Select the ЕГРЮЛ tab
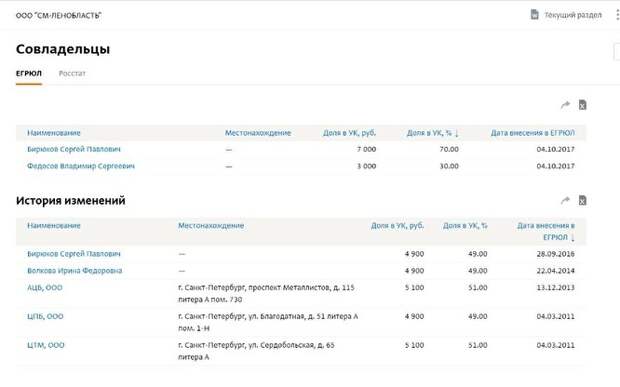Viewport: 620px width, 387px height. (x=28, y=73)
